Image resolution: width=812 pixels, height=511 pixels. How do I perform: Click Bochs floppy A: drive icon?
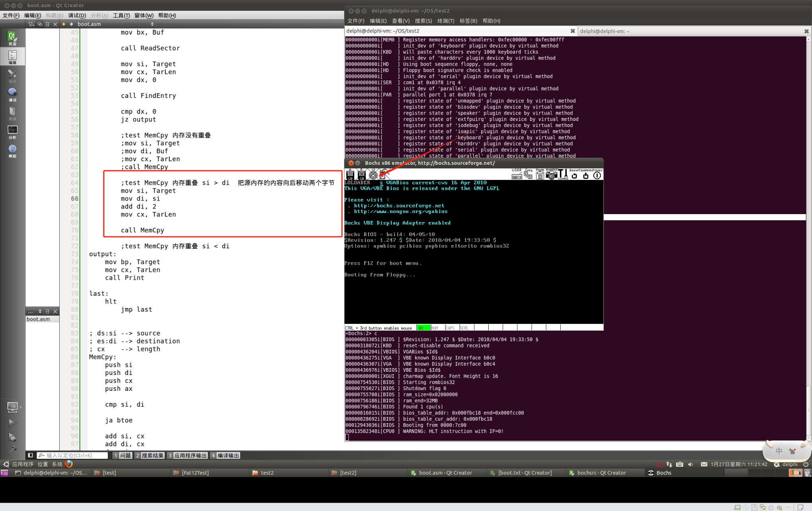tap(350, 174)
